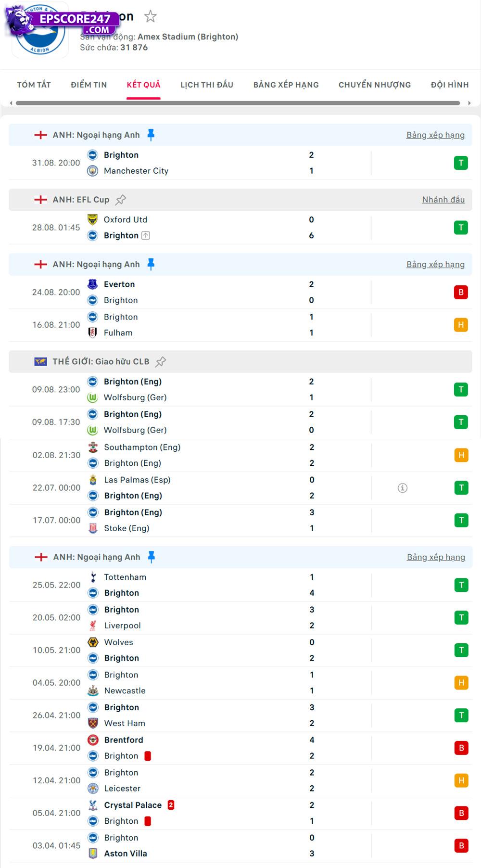Unpin the EFL Cup section
This screenshot has height=868, width=481.
pyautogui.click(x=122, y=199)
